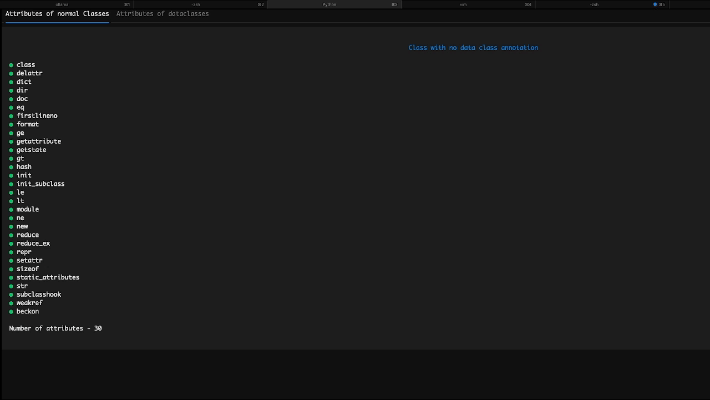This screenshot has height=400, width=710.
Task: Select the green bullet before 'firstlineno'
Action: pyautogui.click(x=11, y=116)
